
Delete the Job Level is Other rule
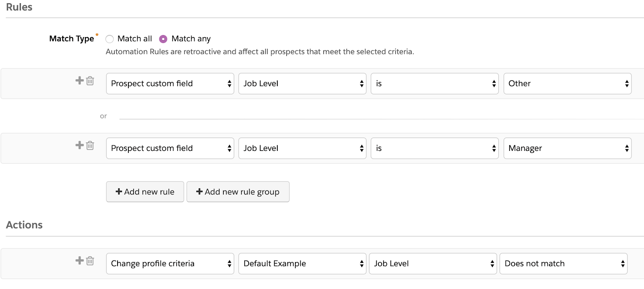(90, 81)
